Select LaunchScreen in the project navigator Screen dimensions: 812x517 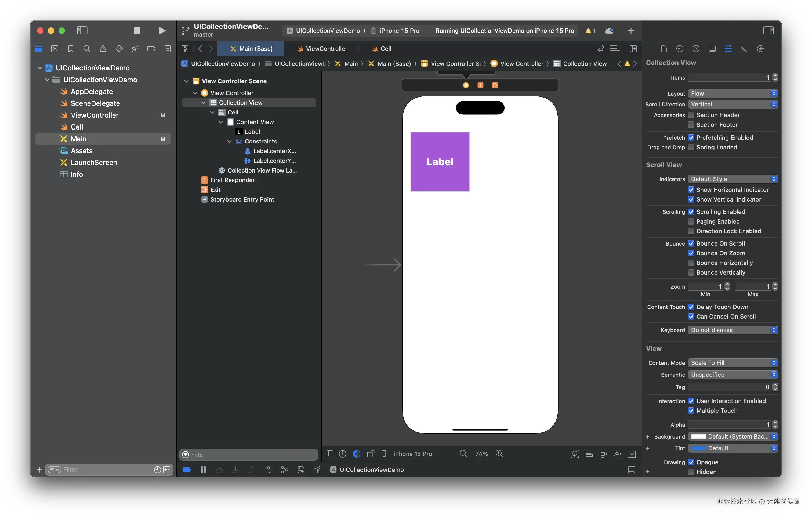pyautogui.click(x=94, y=163)
